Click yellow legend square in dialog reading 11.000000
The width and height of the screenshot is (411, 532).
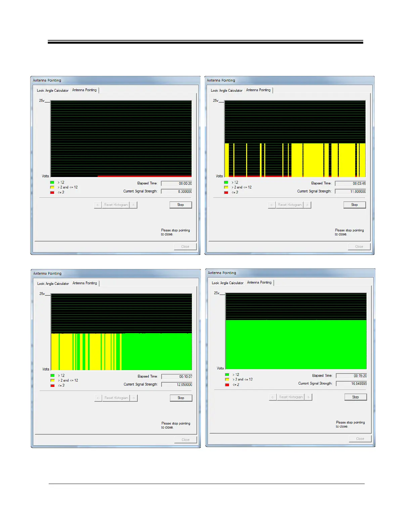click(226, 187)
